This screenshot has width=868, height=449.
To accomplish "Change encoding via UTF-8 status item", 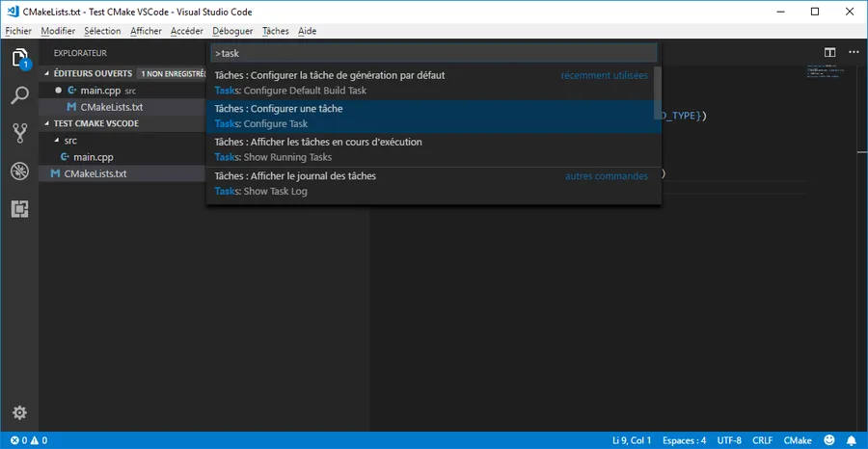I will click(729, 440).
